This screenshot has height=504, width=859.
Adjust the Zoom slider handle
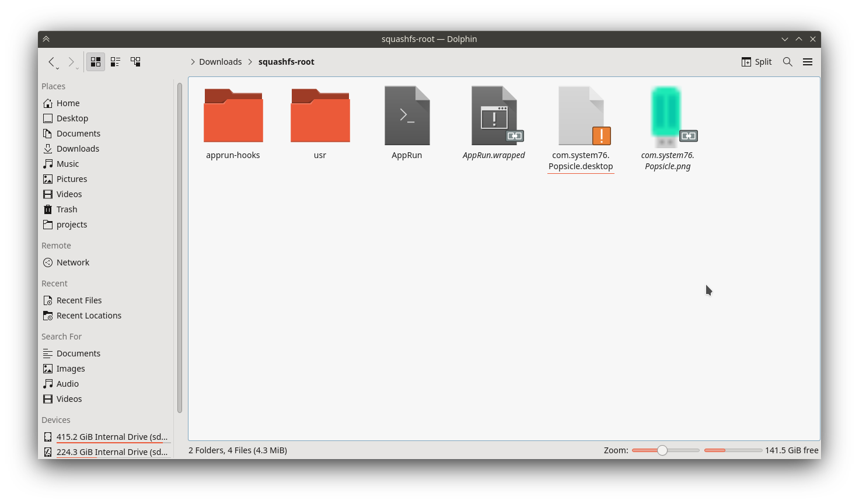pyautogui.click(x=662, y=450)
